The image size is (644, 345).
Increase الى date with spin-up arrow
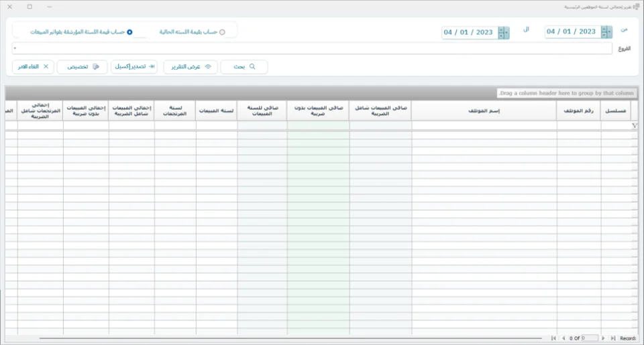point(501,29)
